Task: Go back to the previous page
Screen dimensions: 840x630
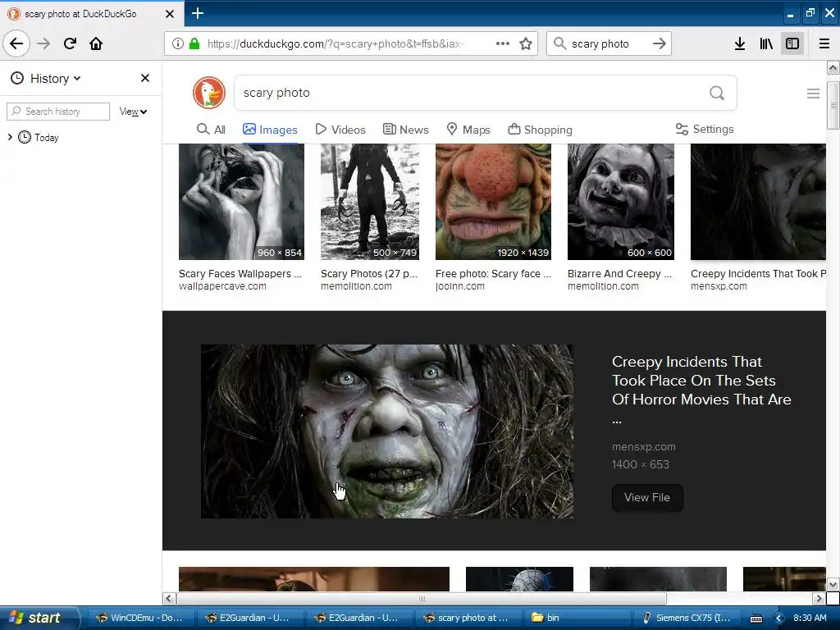Action: (x=16, y=43)
